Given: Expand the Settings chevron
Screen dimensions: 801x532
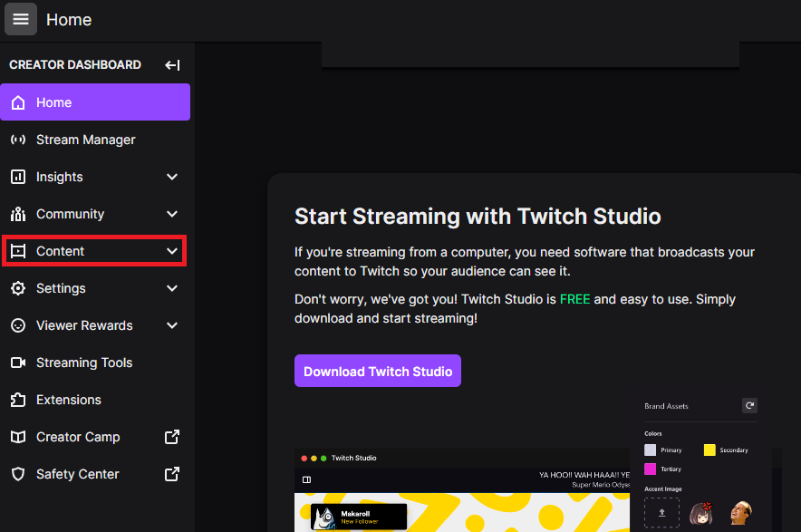Looking at the screenshot, I should [x=172, y=288].
